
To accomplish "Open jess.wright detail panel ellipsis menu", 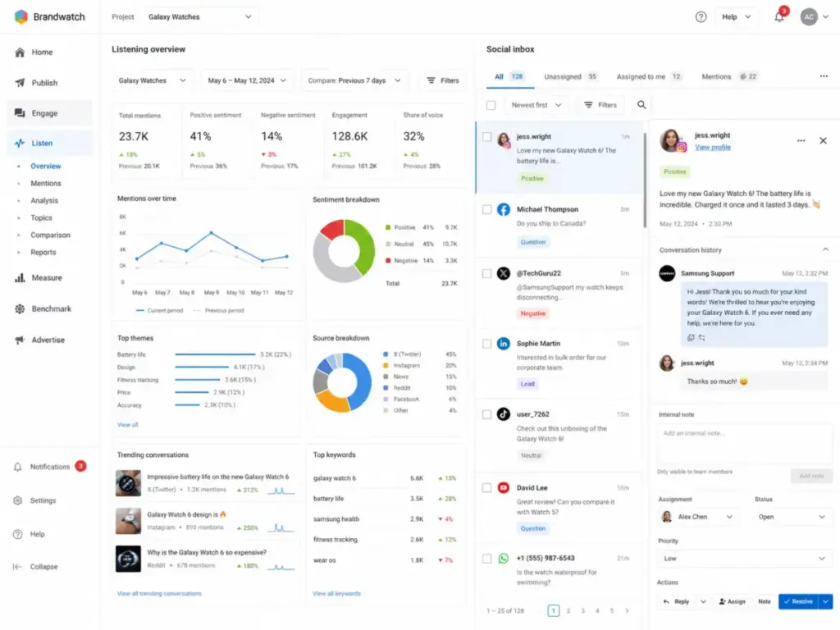I will pyautogui.click(x=801, y=140).
